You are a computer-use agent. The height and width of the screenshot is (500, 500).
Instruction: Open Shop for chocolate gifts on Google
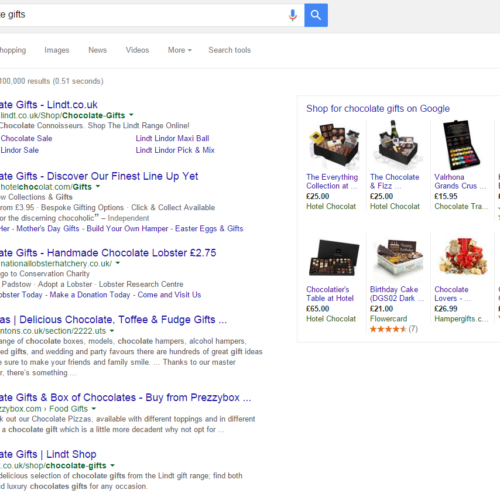(x=378, y=109)
